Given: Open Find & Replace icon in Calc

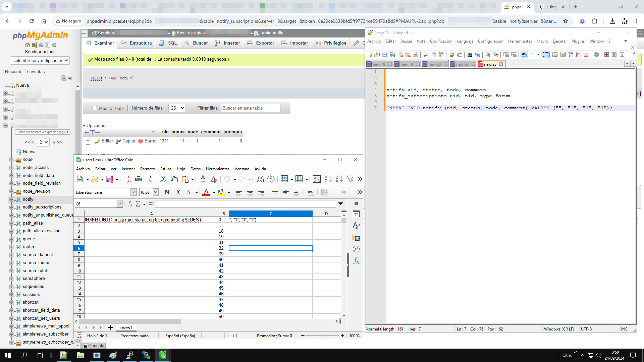Looking at the screenshot, I should pos(260,179).
